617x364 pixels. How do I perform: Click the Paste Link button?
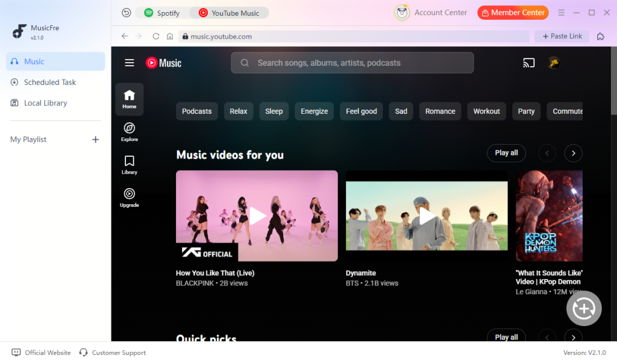pyautogui.click(x=562, y=36)
